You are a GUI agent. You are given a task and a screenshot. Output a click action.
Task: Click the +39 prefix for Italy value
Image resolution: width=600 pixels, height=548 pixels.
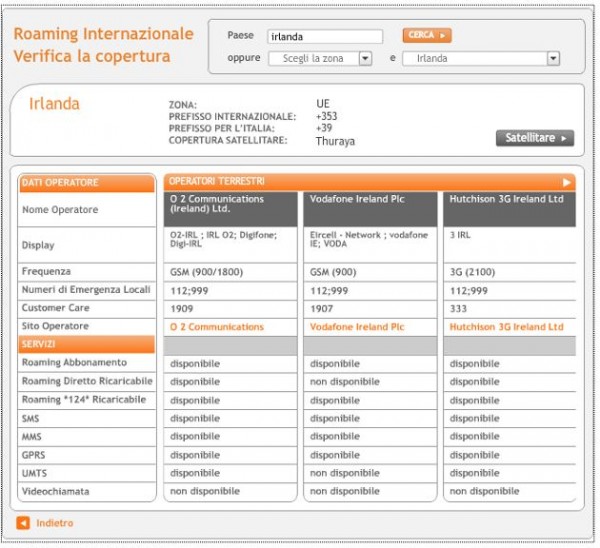(x=324, y=128)
